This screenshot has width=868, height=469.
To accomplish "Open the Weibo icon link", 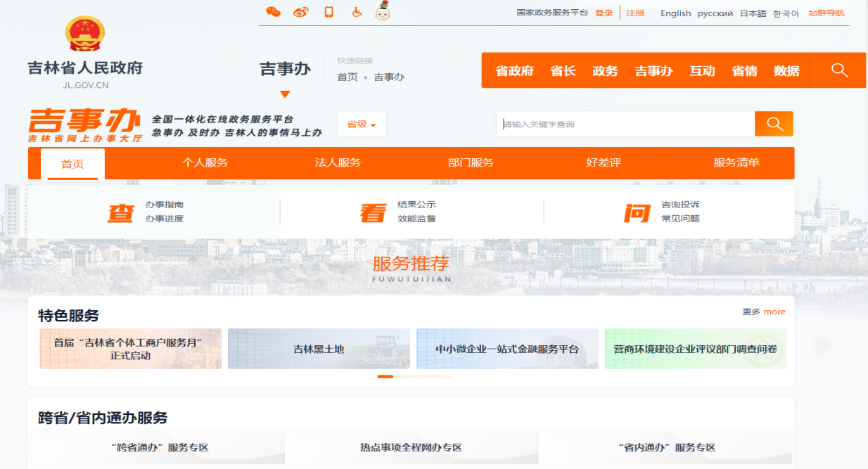I will click(x=300, y=12).
